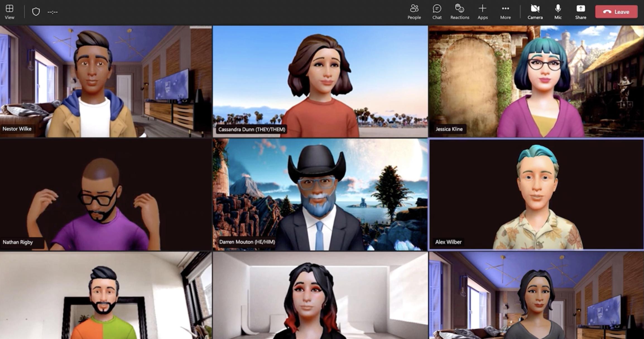This screenshot has height=339, width=644.
Task: Add Apps to the meeting
Action: point(482,12)
